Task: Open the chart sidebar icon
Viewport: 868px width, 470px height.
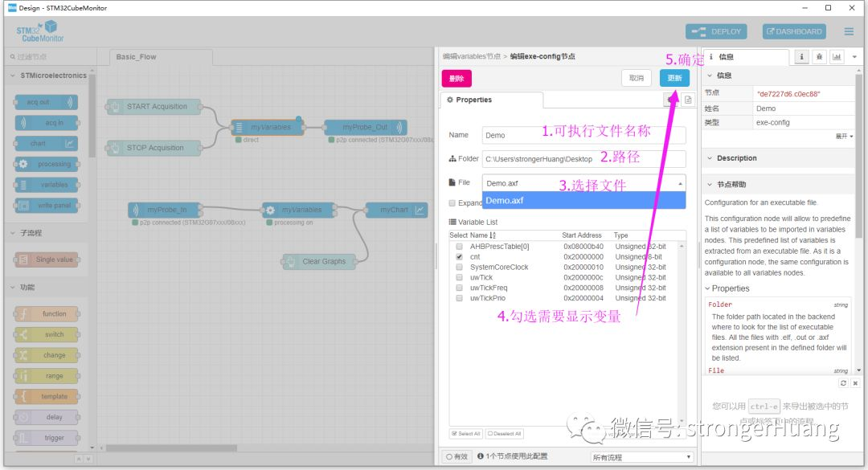Action: pyautogui.click(x=837, y=56)
